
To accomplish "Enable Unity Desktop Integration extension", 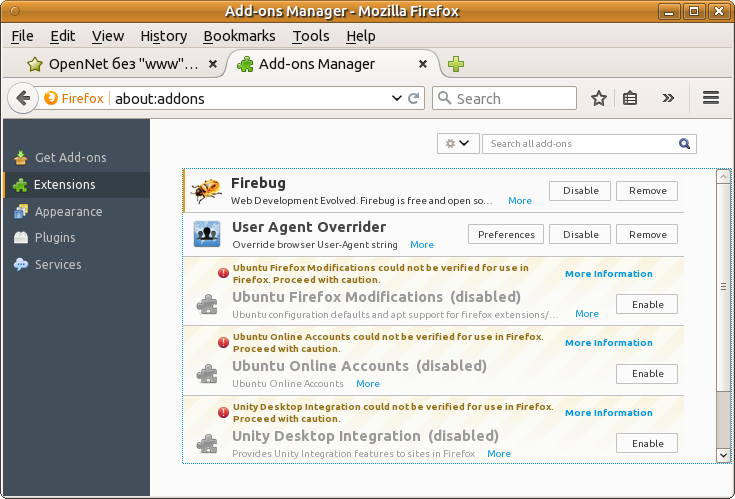I will tap(647, 443).
